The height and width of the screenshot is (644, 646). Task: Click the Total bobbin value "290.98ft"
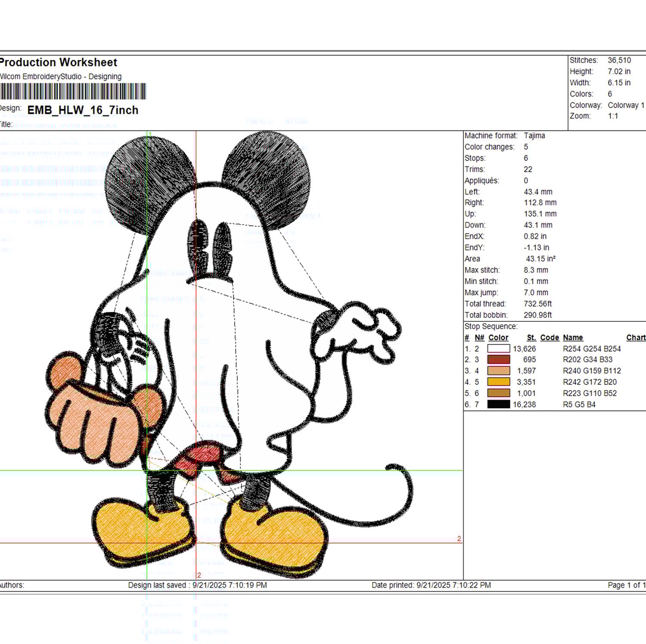pos(538,315)
